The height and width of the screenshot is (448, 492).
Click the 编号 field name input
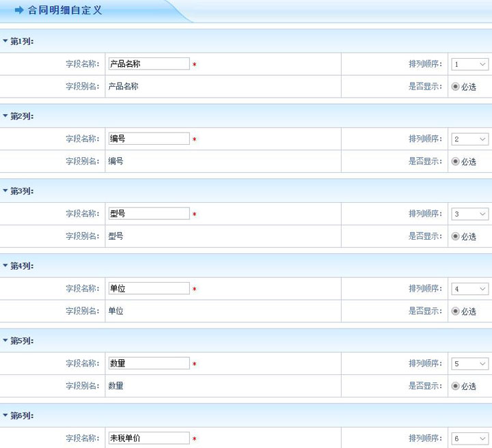pos(148,139)
